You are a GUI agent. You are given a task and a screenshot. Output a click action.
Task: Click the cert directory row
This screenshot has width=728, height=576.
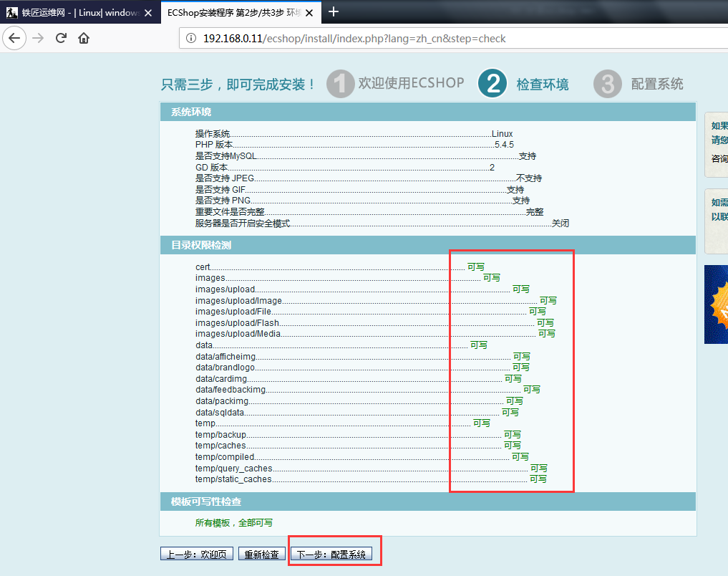pyautogui.click(x=340, y=267)
